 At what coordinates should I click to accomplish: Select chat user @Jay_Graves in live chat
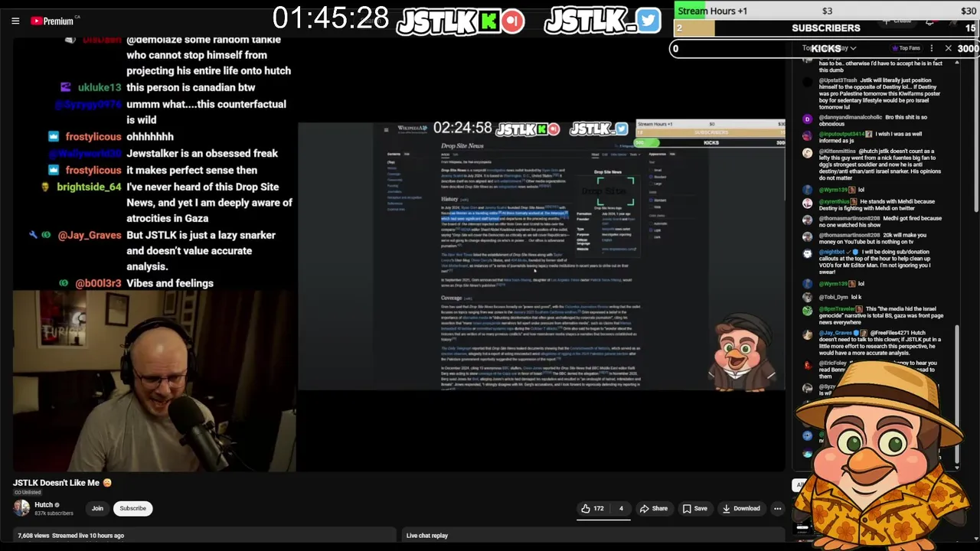click(836, 334)
